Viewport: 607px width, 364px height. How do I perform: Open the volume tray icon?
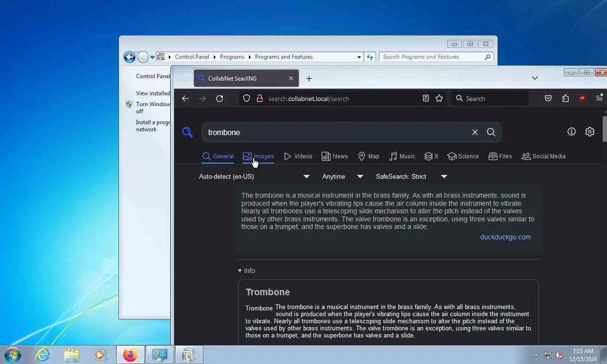[x=560, y=355]
